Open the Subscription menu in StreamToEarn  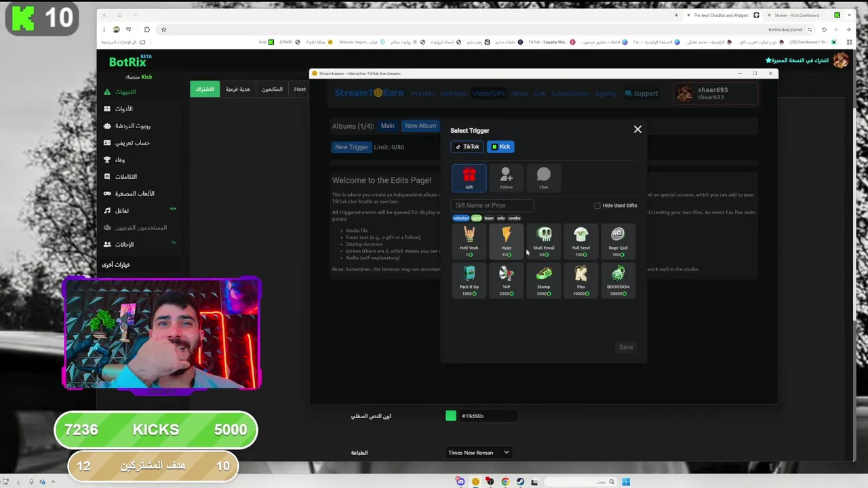pyautogui.click(x=570, y=94)
